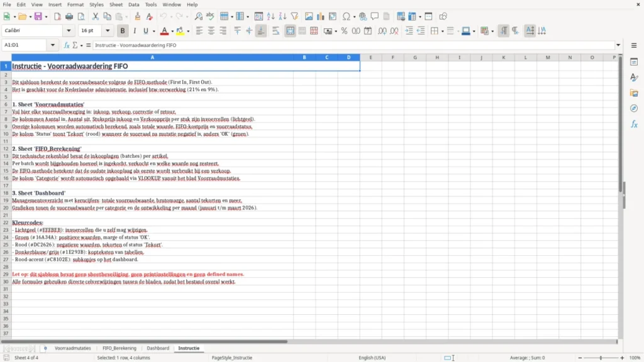644x362 pixels.
Task: Export directly as PDF
Action: pos(57,16)
